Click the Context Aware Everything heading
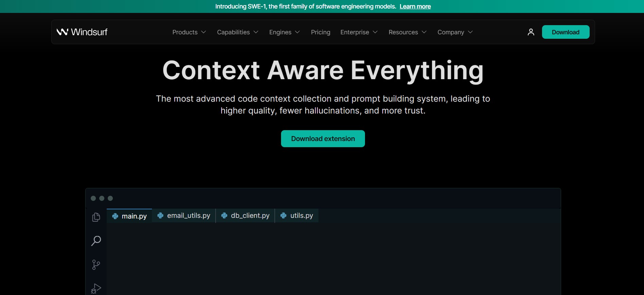644x295 pixels. point(323,71)
